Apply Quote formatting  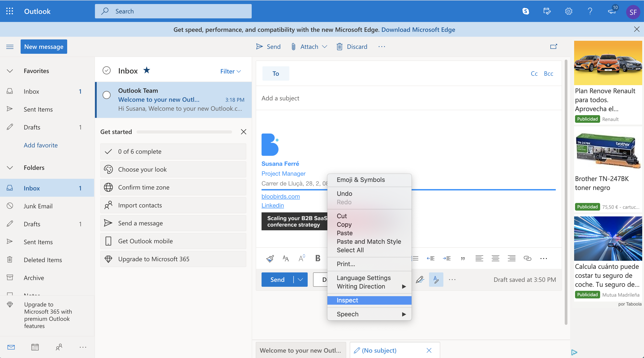(463, 259)
